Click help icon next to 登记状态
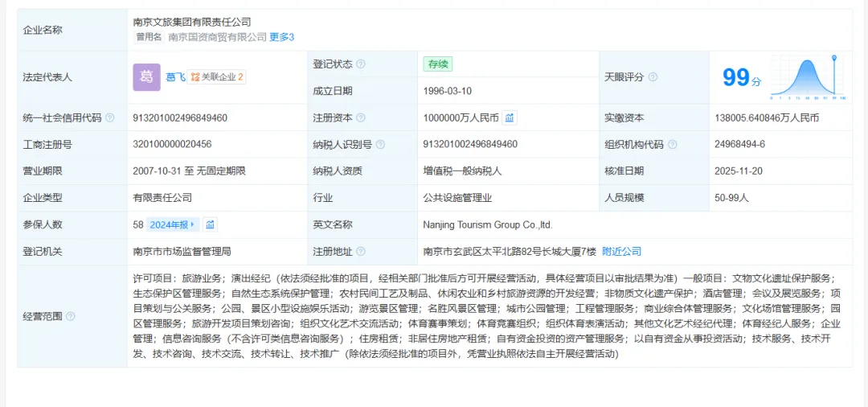The image size is (868, 407). coord(361,64)
